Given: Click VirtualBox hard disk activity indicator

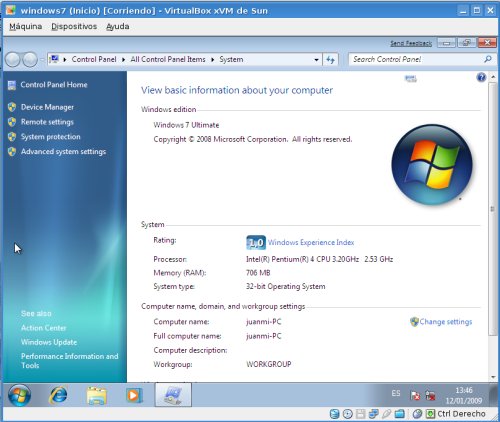Looking at the screenshot, I should 334,414.
